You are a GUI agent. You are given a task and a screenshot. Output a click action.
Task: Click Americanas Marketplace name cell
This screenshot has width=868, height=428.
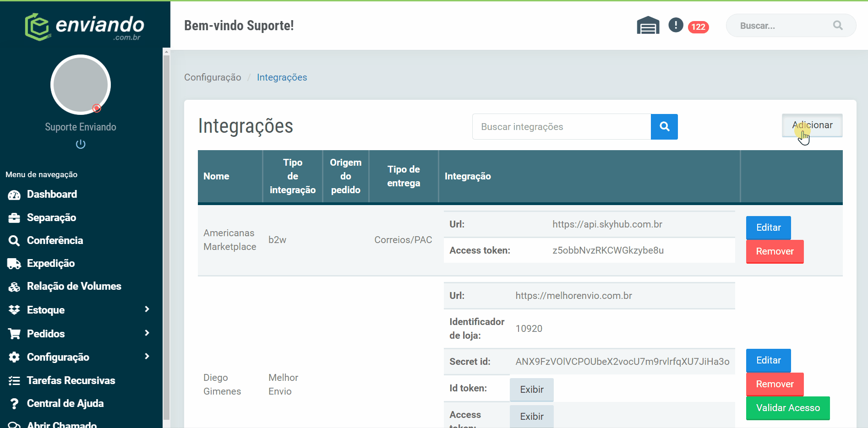(229, 240)
